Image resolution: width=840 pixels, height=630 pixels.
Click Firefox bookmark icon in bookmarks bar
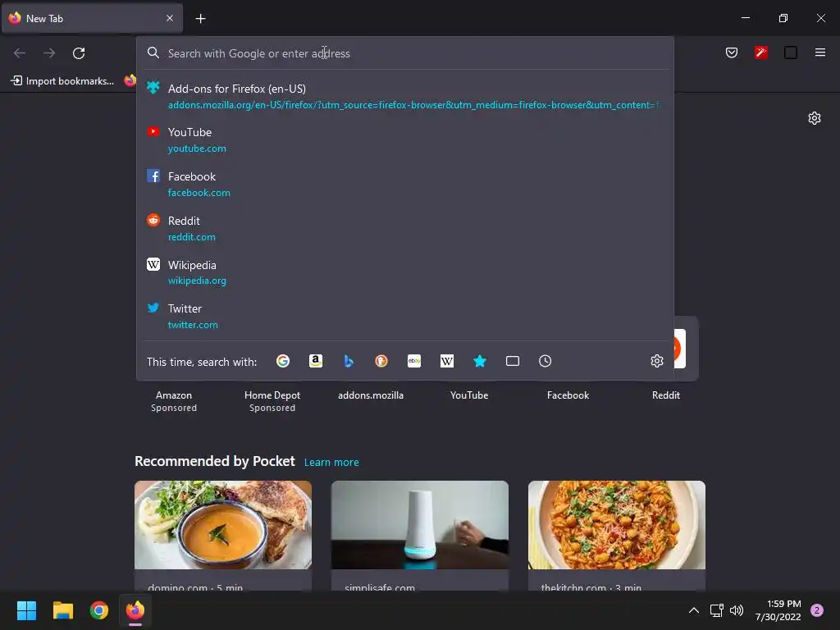click(130, 80)
